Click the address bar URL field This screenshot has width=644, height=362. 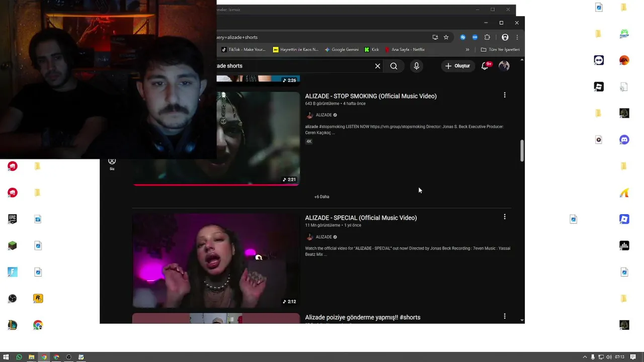(x=322, y=37)
